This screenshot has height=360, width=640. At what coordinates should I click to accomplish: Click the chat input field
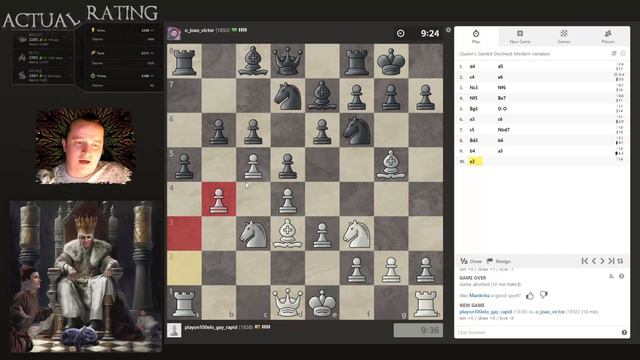tap(538, 333)
